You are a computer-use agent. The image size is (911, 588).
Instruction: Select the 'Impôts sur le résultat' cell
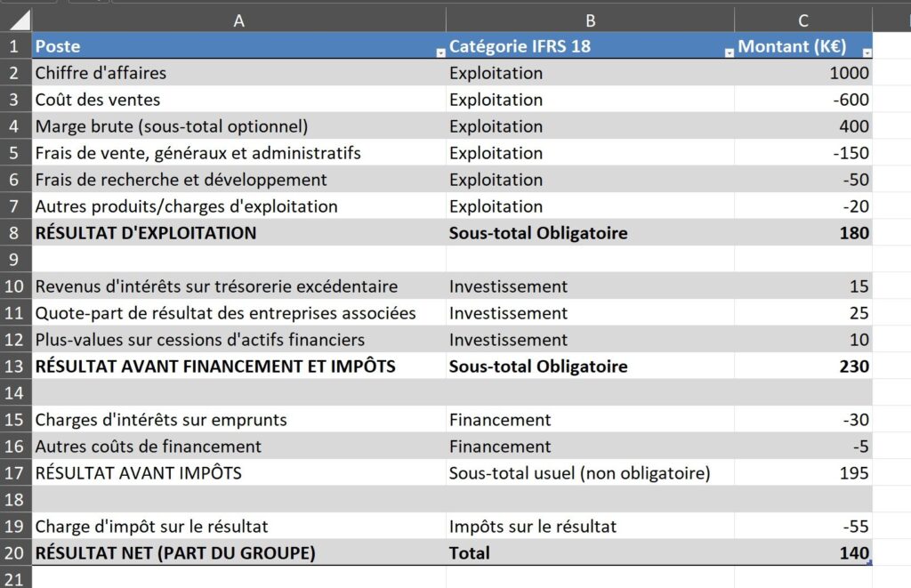pos(591,526)
